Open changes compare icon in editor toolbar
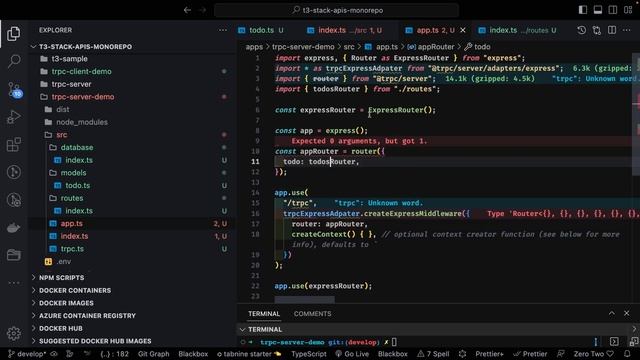 [x=597, y=30]
